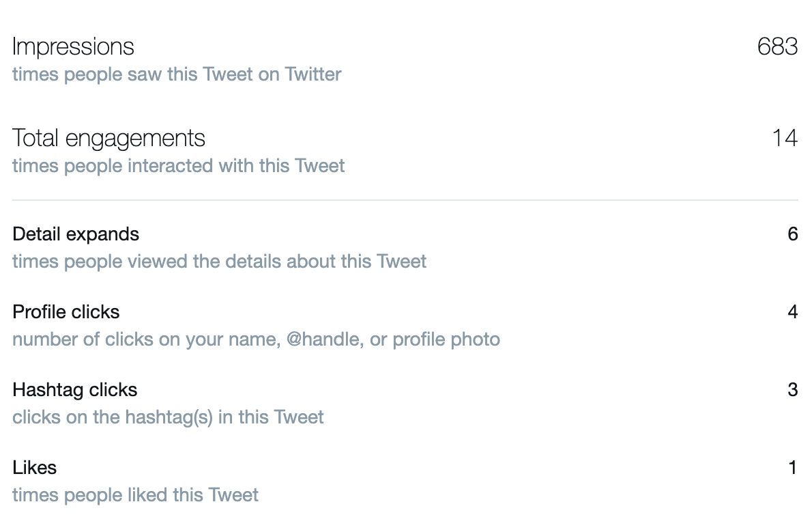Select the 683 impressions count
Viewport: 812px width, 530px height.
tap(777, 46)
